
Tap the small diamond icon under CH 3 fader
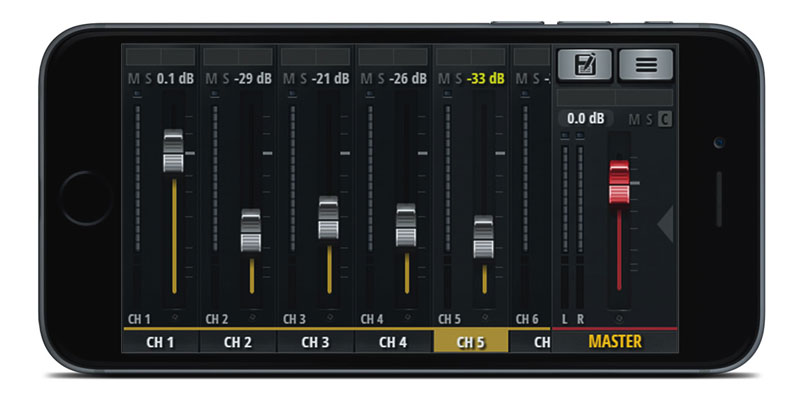point(330,317)
